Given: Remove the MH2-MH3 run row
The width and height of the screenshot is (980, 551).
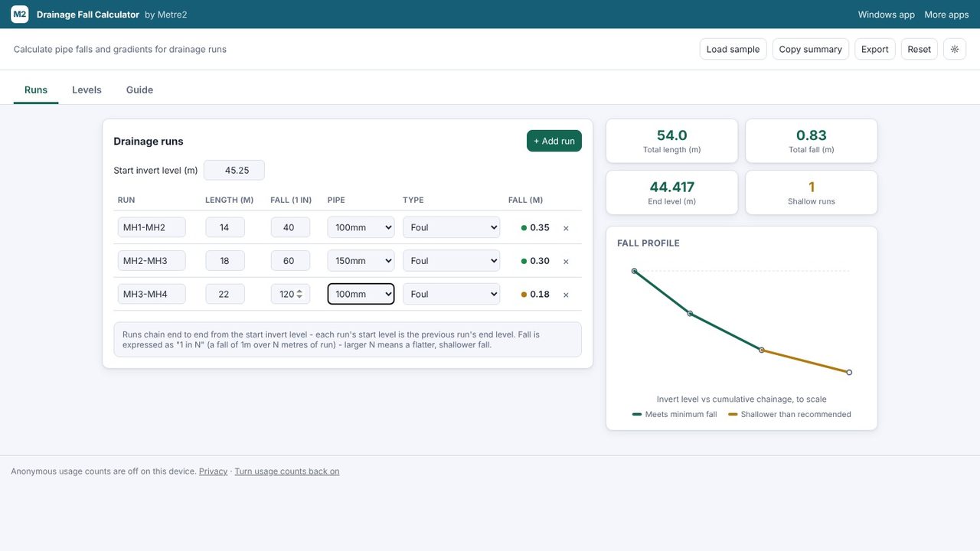Looking at the screenshot, I should click(x=566, y=262).
